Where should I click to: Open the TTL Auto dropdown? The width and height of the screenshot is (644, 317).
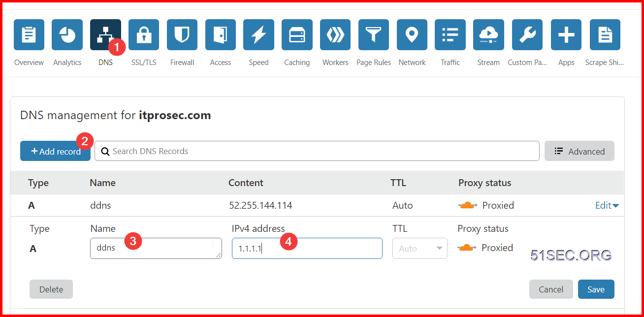pyautogui.click(x=420, y=249)
